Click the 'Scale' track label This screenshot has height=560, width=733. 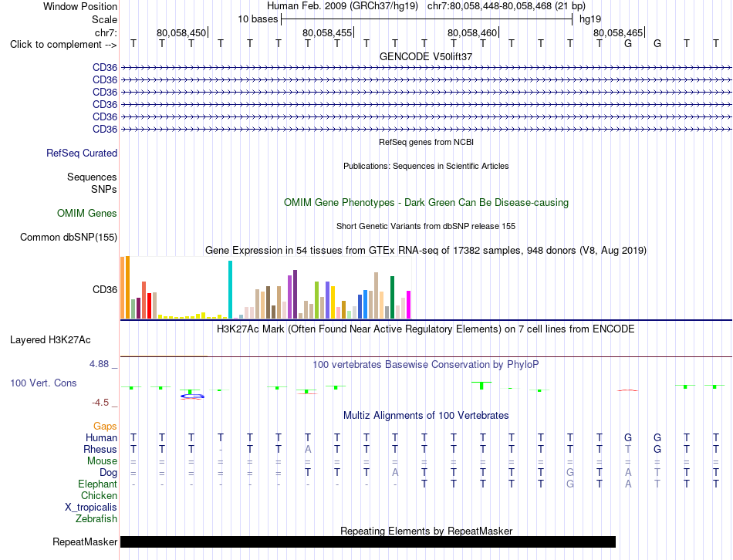104,19
